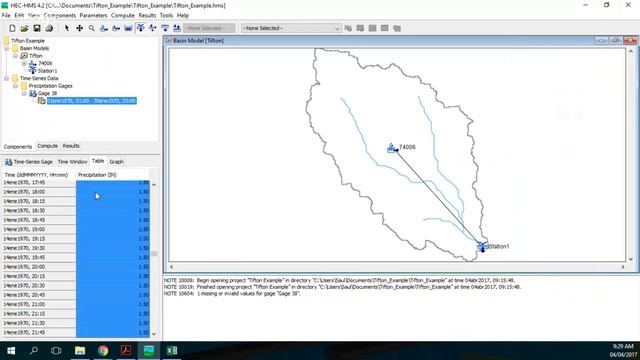
Task: Open the Help menu
Action: (x=183, y=16)
